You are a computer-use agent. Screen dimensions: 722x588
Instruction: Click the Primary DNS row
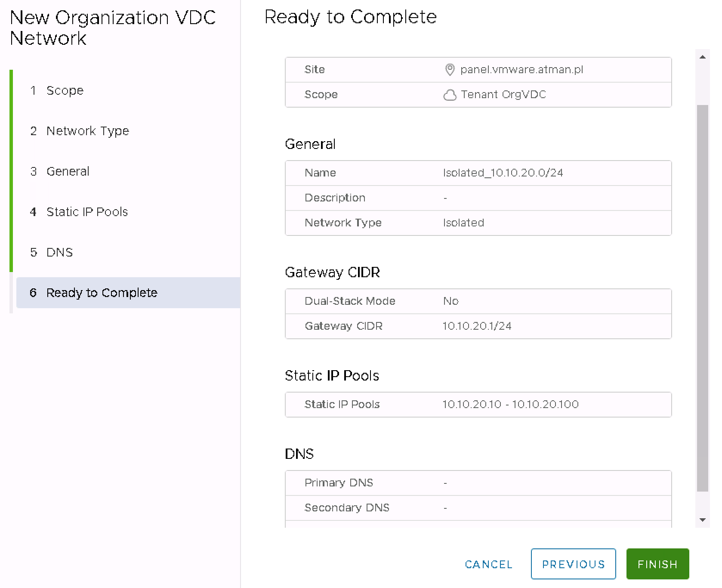pos(478,483)
